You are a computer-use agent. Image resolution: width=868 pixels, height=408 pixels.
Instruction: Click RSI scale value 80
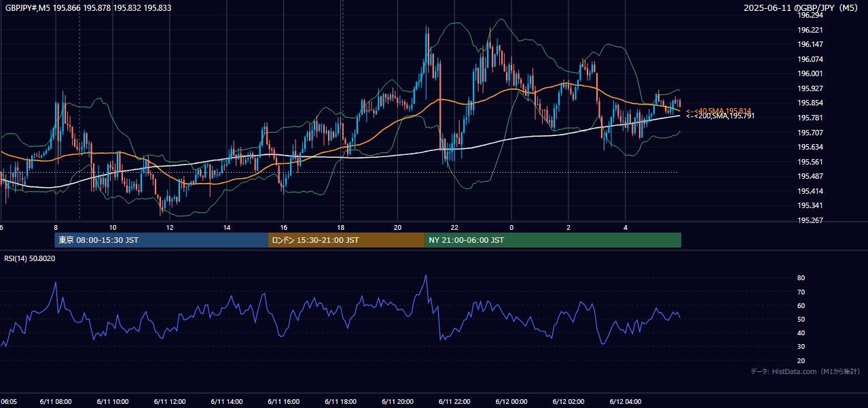(x=801, y=278)
